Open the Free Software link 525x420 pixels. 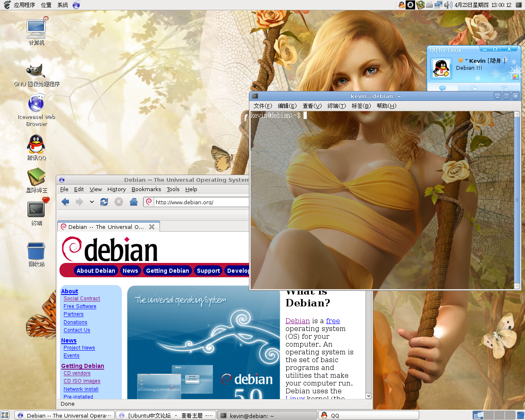click(x=80, y=306)
